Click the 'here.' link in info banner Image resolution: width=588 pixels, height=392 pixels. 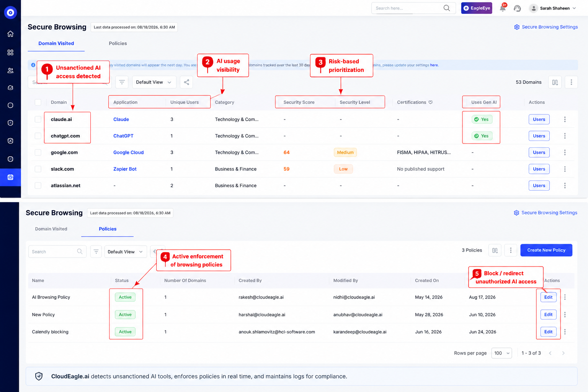pos(434,65)
